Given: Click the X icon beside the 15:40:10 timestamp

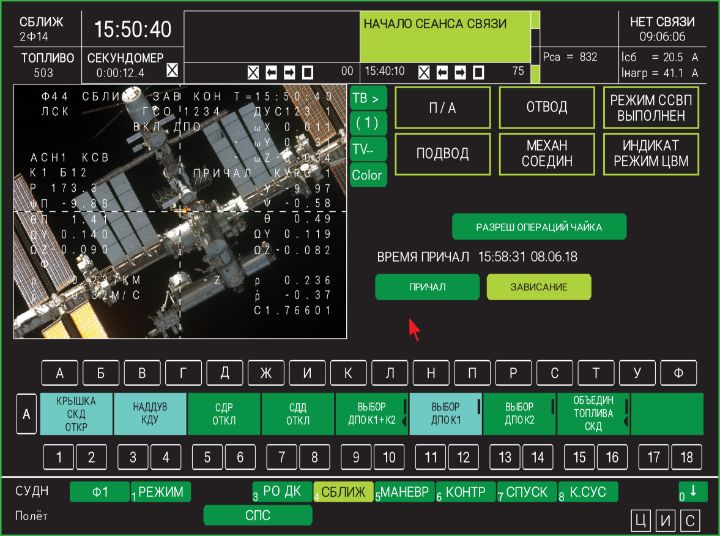Looking at the screenshot, I should tap(422, 72).
